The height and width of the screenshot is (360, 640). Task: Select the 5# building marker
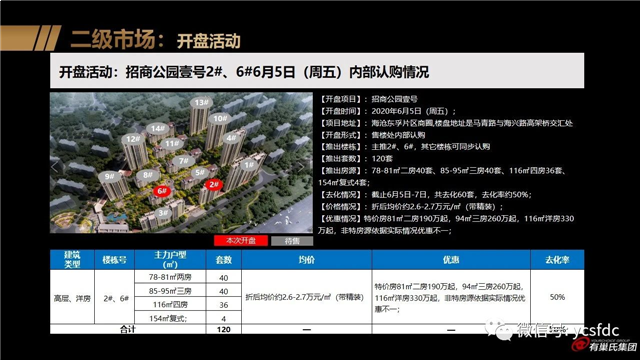[199, 172]
